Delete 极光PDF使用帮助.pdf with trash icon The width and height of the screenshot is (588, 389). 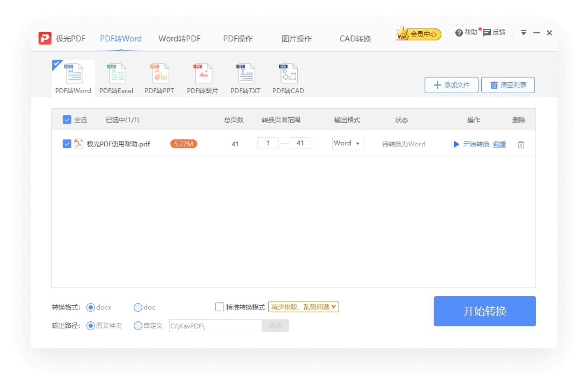tap(520, 145)
